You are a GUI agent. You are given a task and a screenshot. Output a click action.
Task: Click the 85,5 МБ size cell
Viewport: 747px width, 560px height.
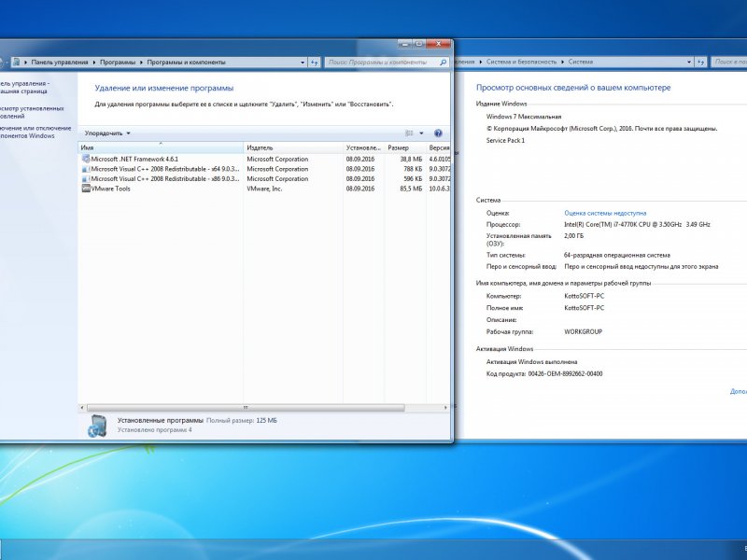click(411, 189)
